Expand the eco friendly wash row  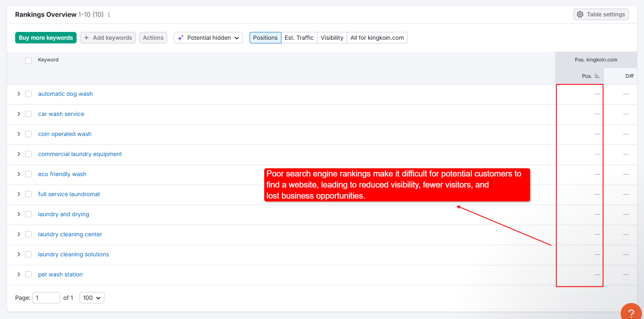(x=18, y=174)
